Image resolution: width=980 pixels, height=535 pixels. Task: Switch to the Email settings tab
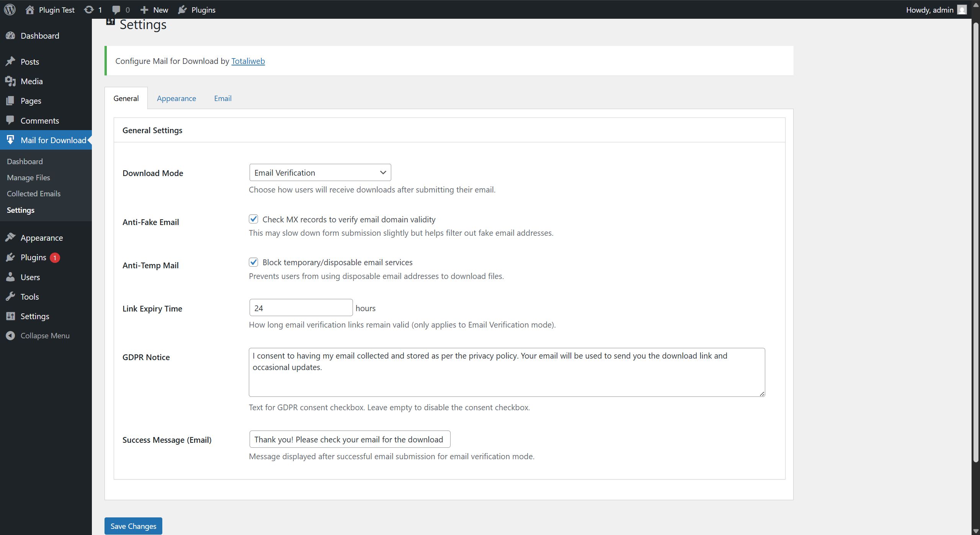pos(223,98)
